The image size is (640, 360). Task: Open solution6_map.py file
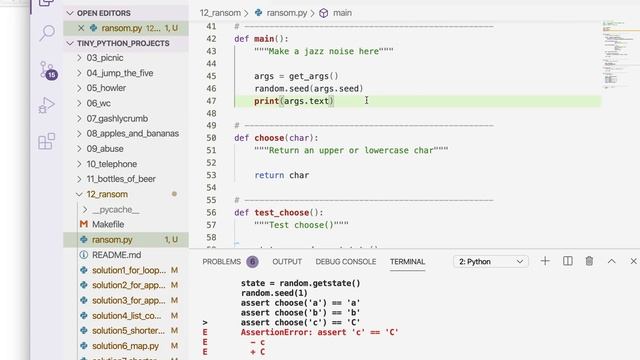(x=125, y=346)
